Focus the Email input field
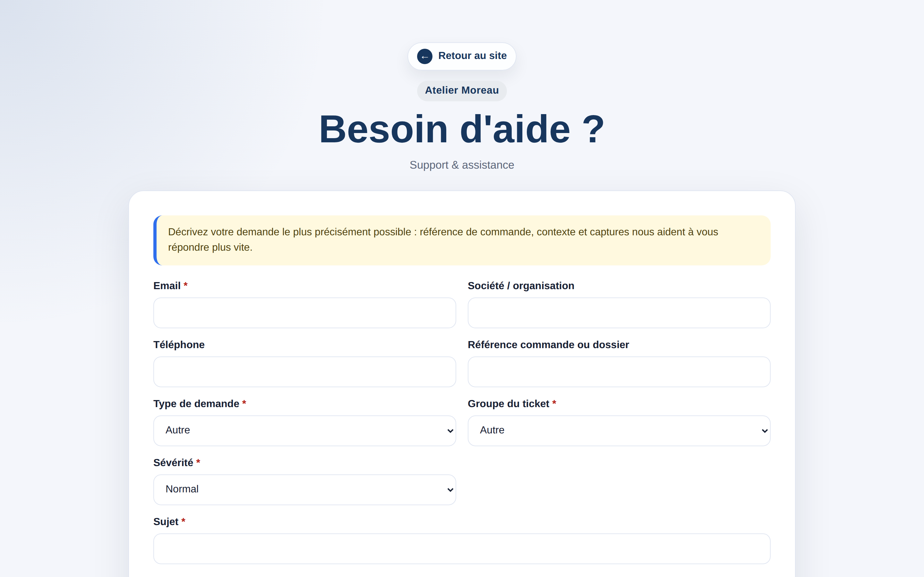Image resolution: width=924 pixels, height=577 pixels. 304,313
